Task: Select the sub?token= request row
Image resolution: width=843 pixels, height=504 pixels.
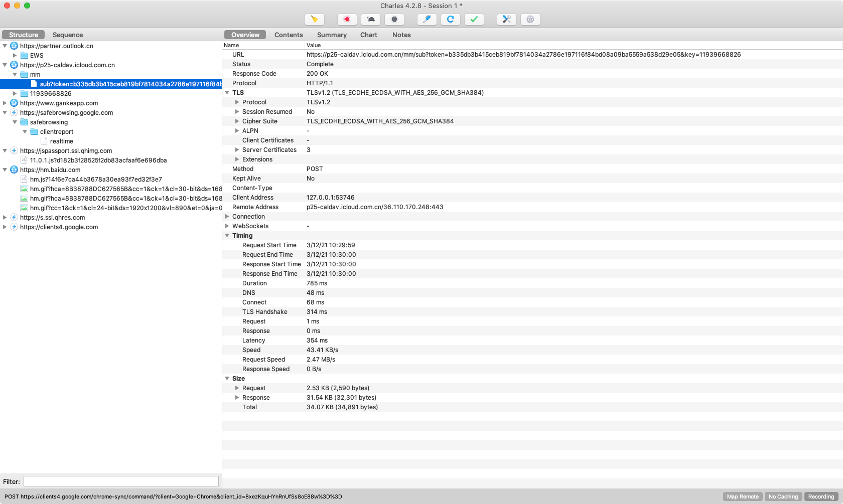Action: pyautogui.click(x=111, y=84)
